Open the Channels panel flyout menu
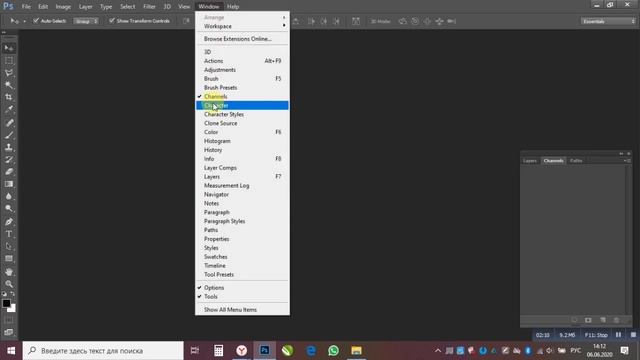The image size is (640, 360). click(x=627, y=161)
